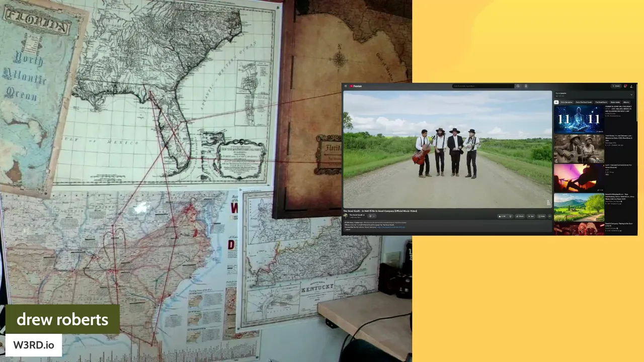Select the 'Blues music' filter chip
This screenshot has width=644, height=362.
(x=615, y=102)
